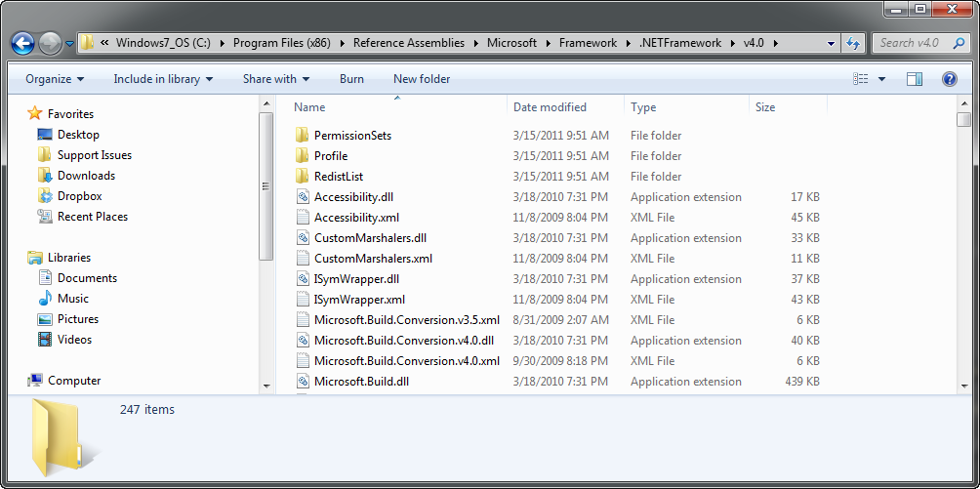This screenshot has height=489, width=980.
Task: Open the change view options arrow
Action: tap(881, 79)
